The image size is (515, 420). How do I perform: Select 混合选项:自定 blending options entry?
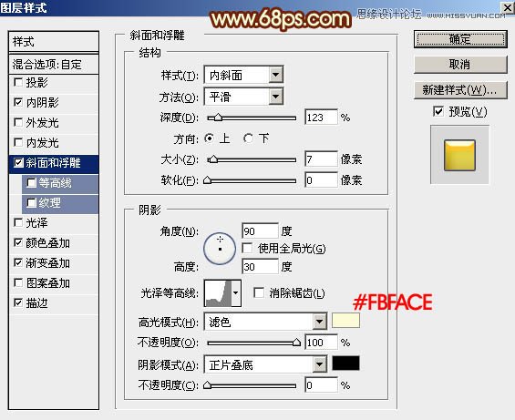tap(54, 64)
